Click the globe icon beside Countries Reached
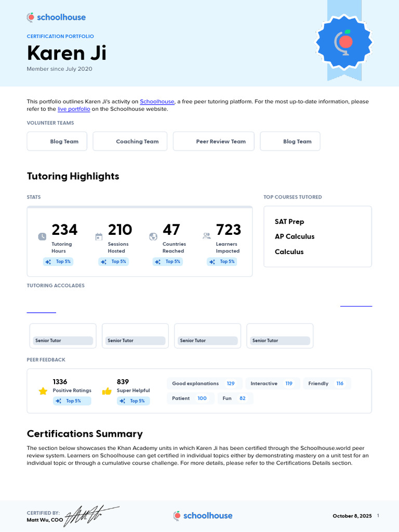 coord(153,236)
